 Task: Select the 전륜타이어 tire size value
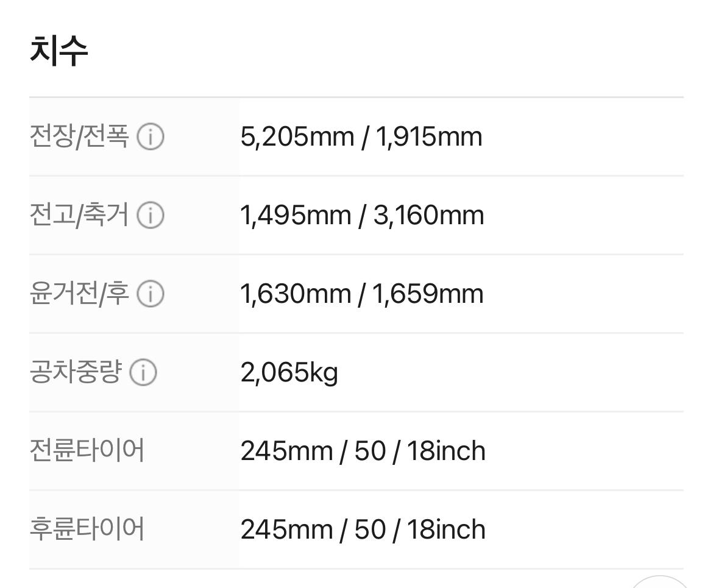[363, 451]
